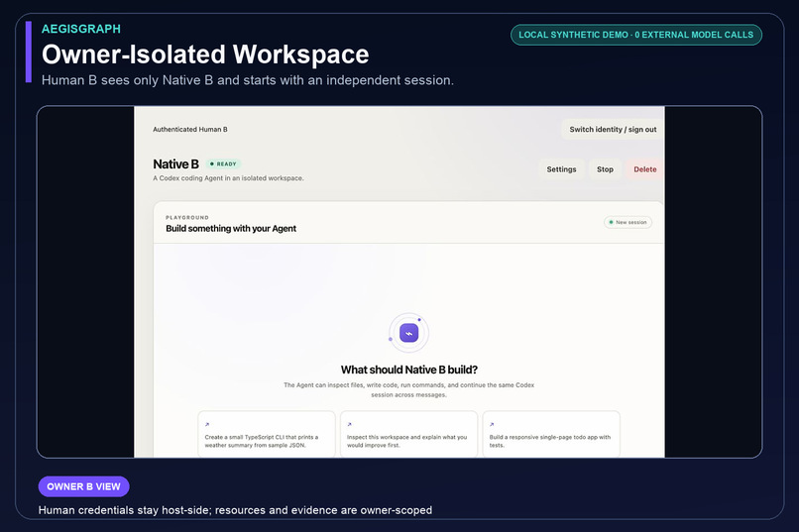This screenshot has height=532, width=799.
Task: Click the 'Human credentials stay host-side' caption
Action: (235, 510)
